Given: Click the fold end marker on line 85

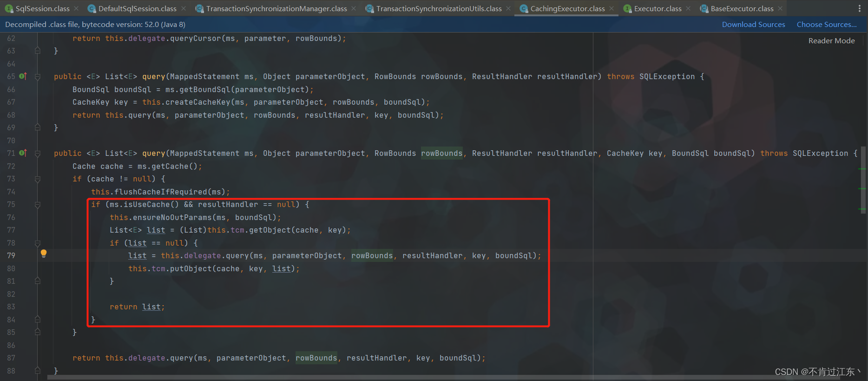Looking at the screenshot, I should pos(38,332).
